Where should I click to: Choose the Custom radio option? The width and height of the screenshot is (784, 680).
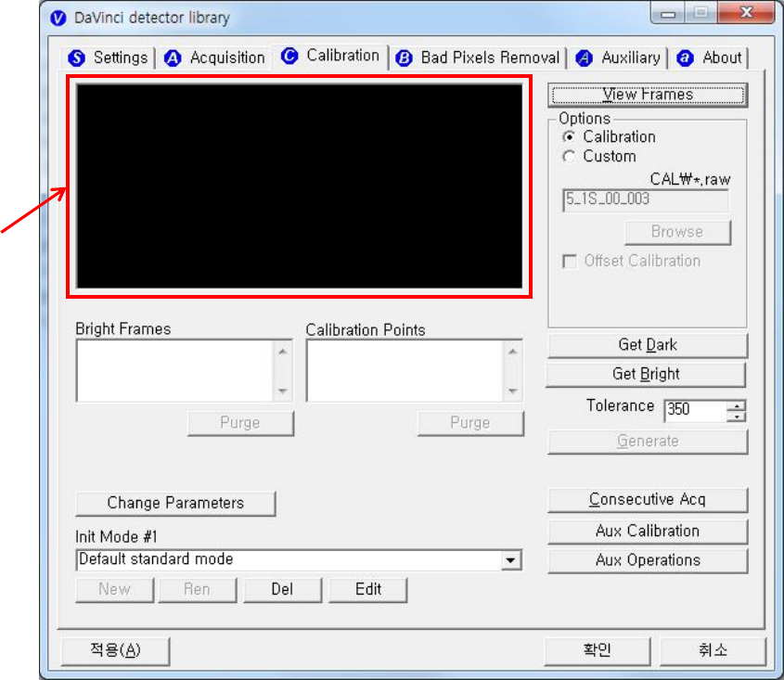point(569,157)
